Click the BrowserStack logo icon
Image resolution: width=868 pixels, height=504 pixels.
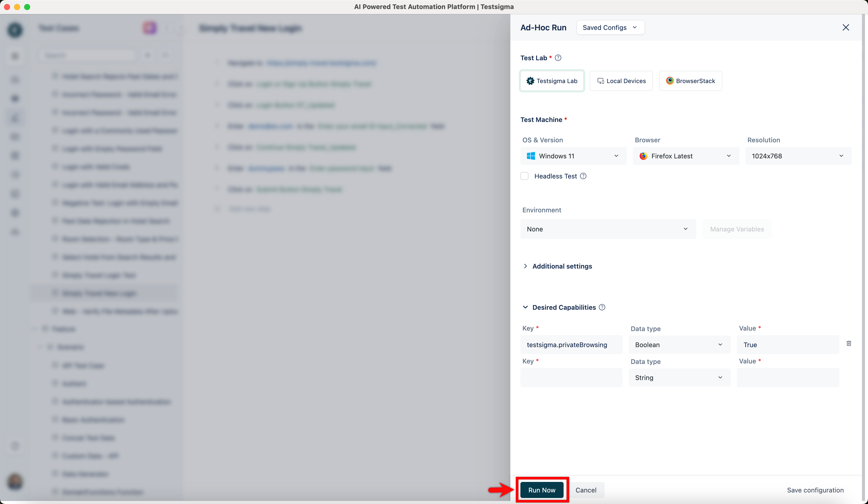[670, 81]
